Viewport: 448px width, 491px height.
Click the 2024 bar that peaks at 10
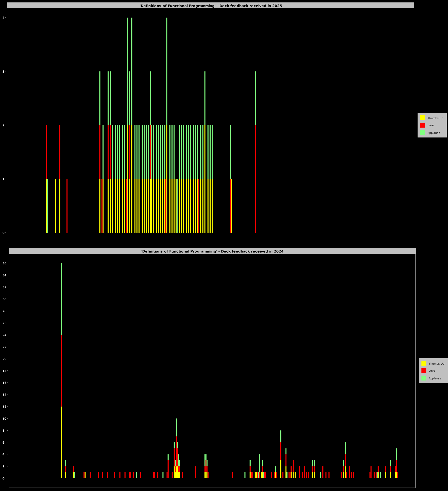pos(176,448)
